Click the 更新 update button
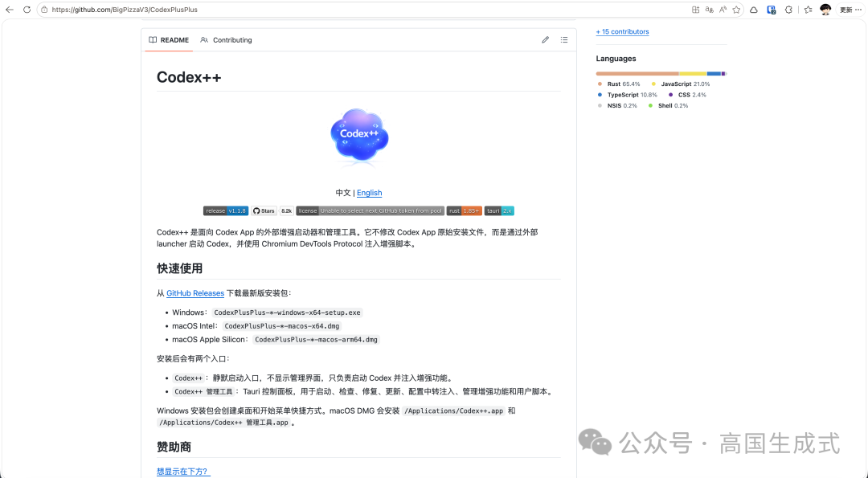The image size is (868, 478). [x=850, y=10]
